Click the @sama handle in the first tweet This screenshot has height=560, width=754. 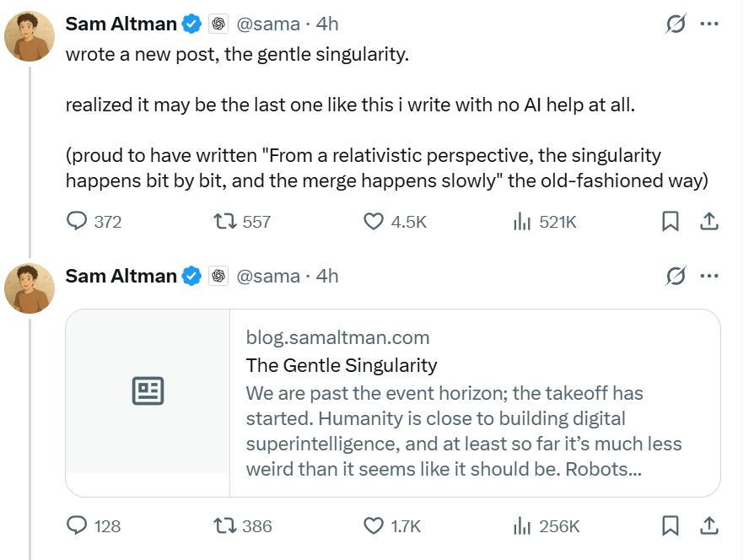click(x=267, y=24)
